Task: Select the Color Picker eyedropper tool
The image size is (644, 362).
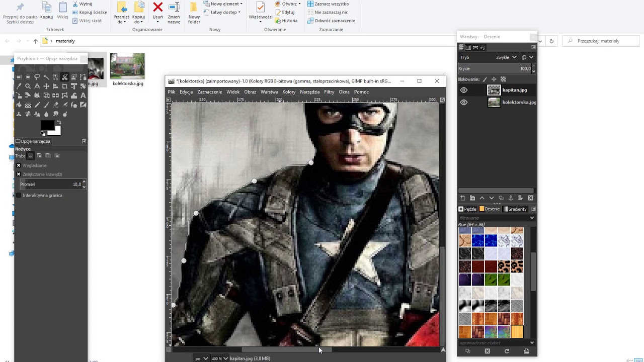Action: click(19, 86)
